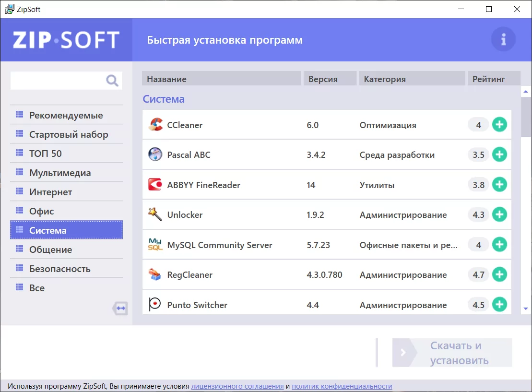
Task: Click the list icon beside Все
Action: [20, 287]
